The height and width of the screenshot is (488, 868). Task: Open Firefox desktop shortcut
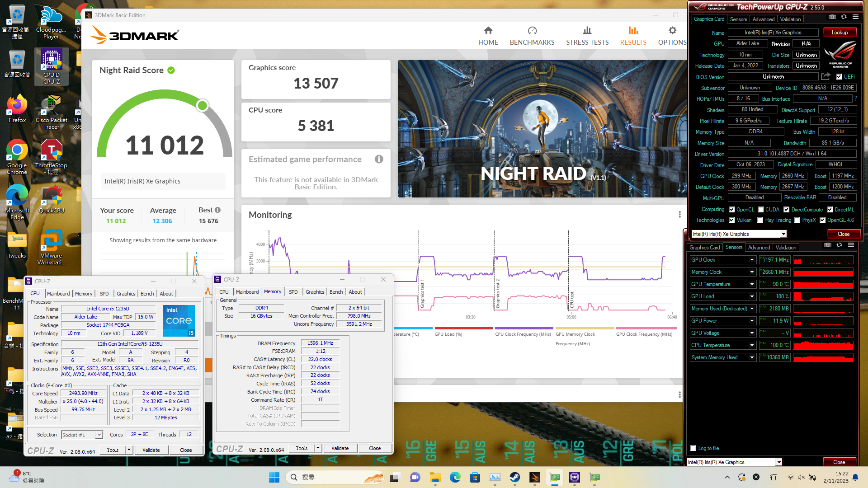[17, 108]
